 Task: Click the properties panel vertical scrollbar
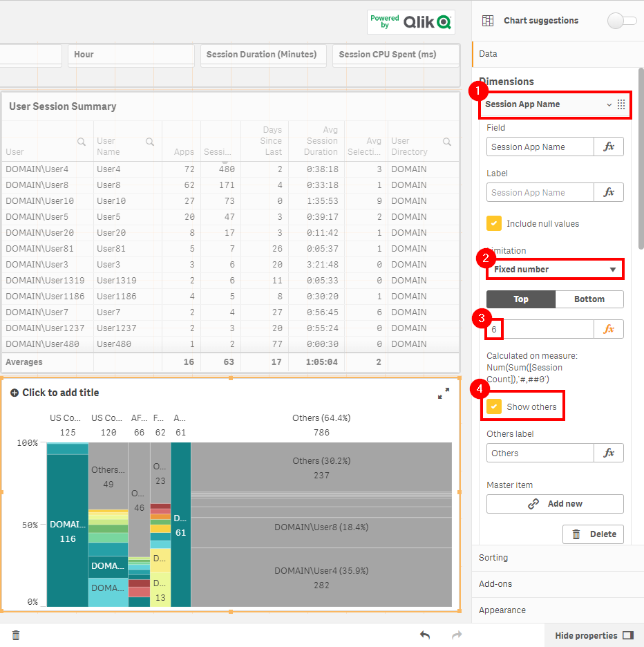pos(641,159)
